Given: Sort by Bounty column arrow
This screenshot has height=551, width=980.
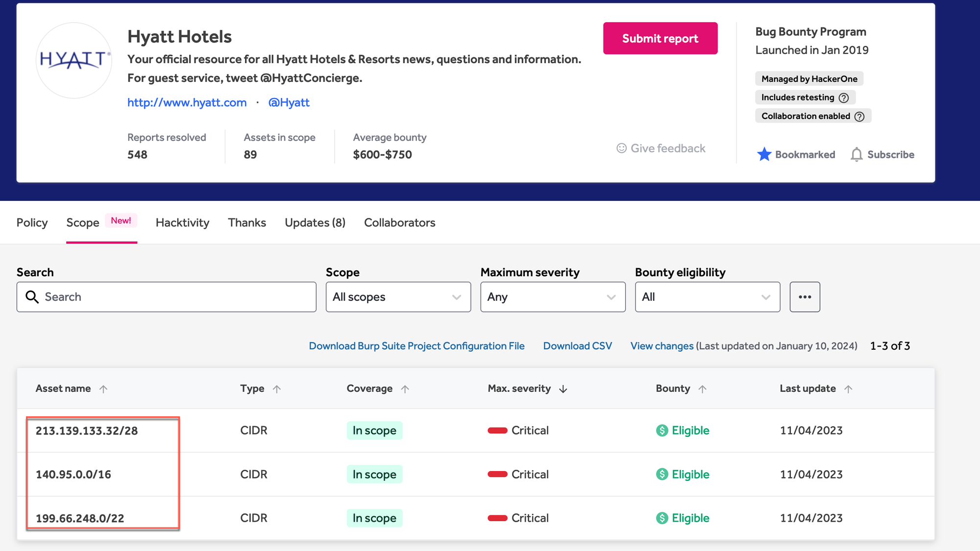Looking at the screenshot, I should (702, 389).
